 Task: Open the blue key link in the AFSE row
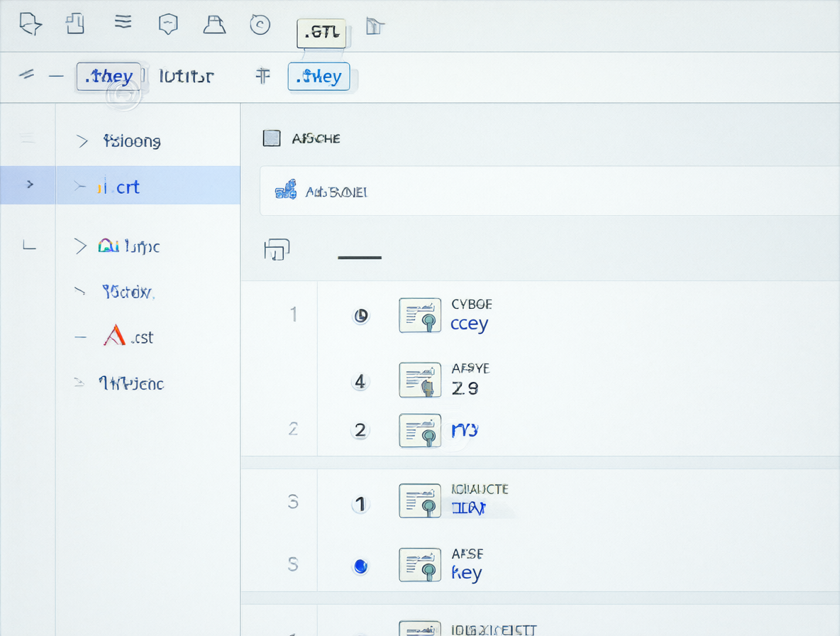click(467, 573)
